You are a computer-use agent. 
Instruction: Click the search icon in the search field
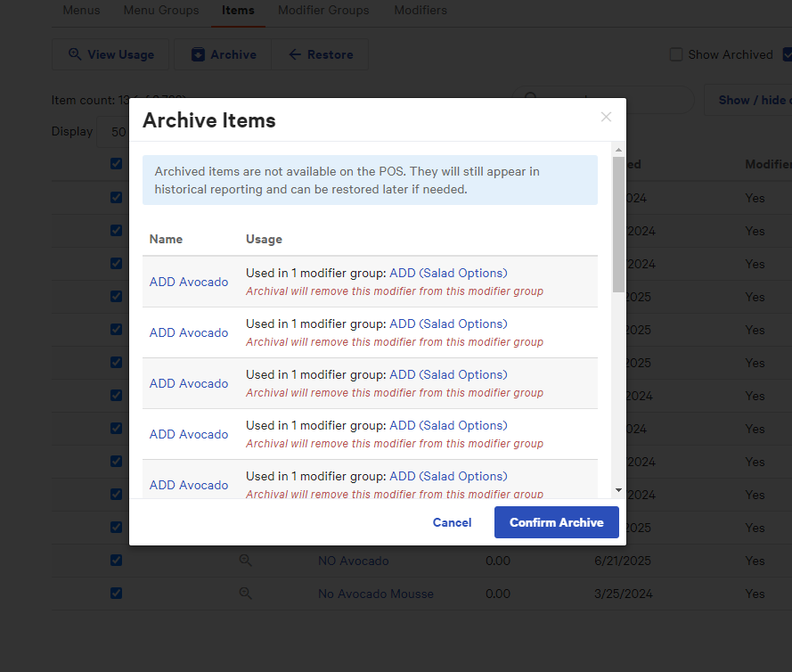[x=531, y=100]
